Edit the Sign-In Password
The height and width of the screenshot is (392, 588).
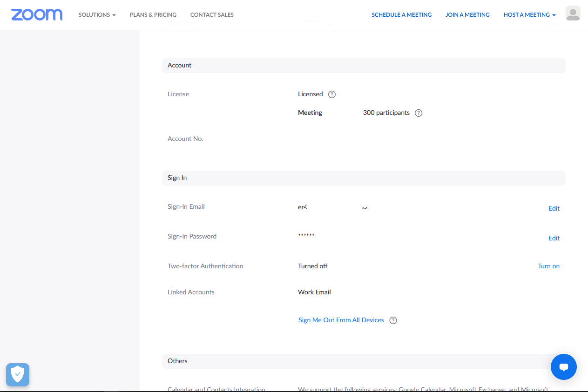click(x=554, y=238)
